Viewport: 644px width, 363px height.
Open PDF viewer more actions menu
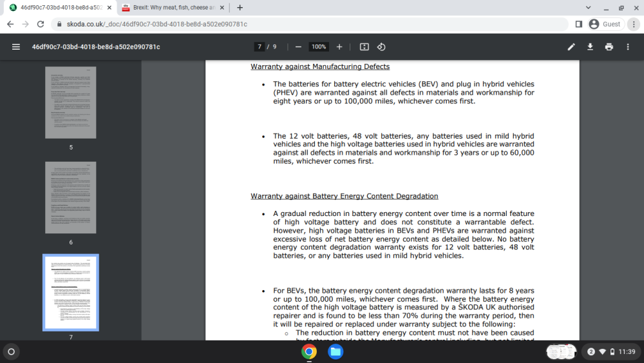tap(627, 47)
